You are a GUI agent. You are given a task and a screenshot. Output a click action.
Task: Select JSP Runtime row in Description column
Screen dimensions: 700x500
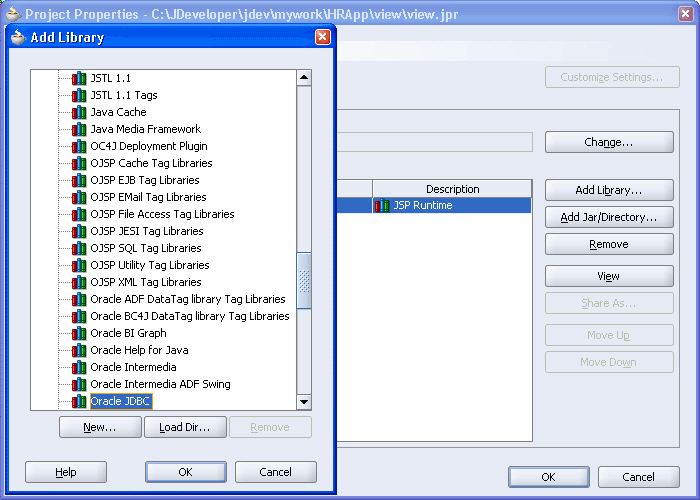click(x=452, y=205)
